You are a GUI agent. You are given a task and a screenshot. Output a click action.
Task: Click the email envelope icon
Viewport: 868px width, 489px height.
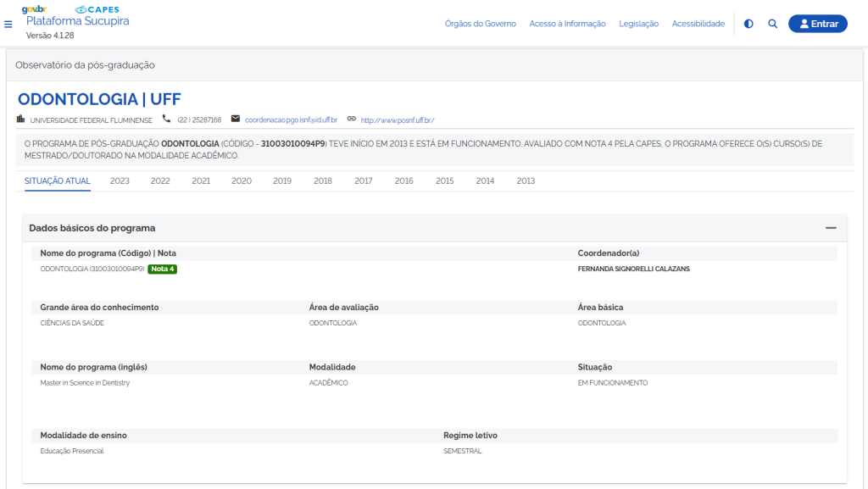click(236, 119)
